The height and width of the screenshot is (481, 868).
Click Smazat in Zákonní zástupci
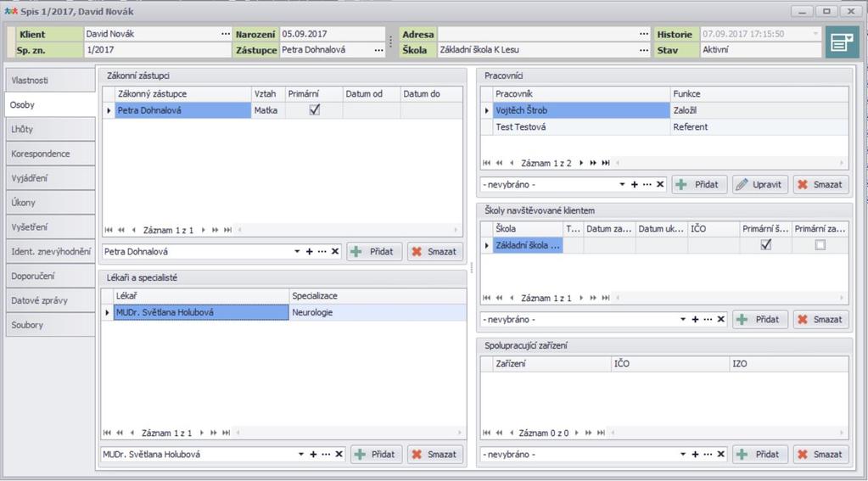[434, 251]
